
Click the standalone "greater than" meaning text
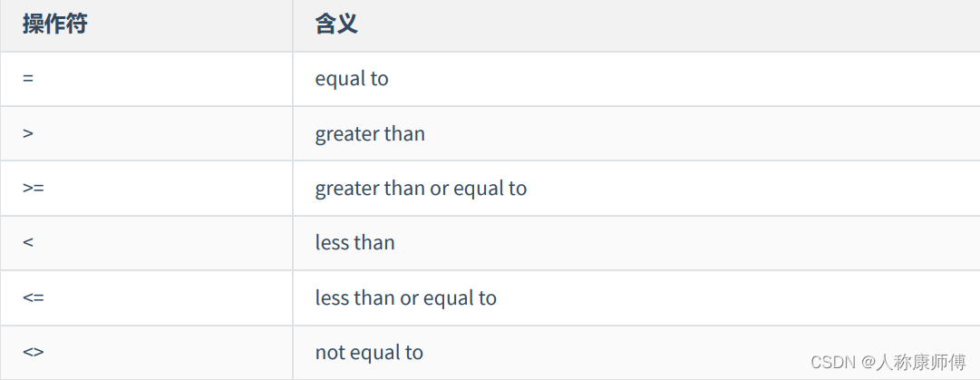point(370,133)
